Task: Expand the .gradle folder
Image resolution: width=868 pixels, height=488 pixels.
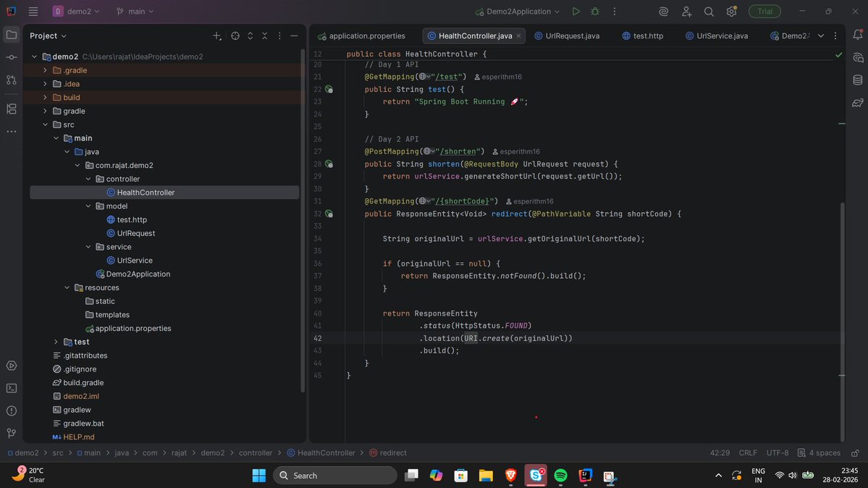Action: tap(45, 70)
